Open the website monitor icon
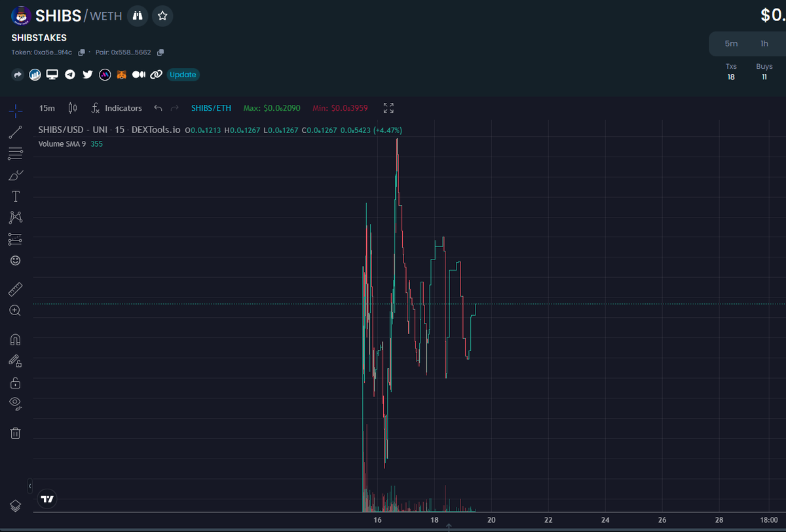Image resolution: width=786 pixels, height=532 pixels. pyautogui.click(x=52, y=75)
